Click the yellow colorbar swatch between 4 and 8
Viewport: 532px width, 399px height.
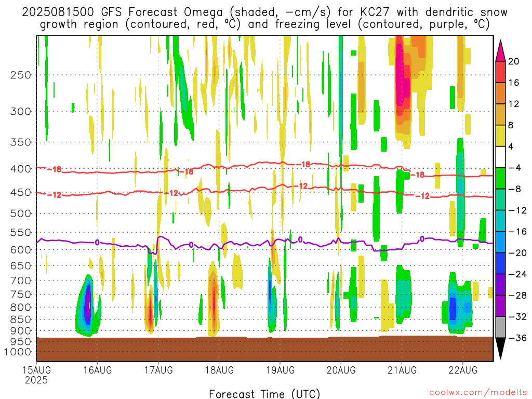pyautogui.click(x=500, y=136)
